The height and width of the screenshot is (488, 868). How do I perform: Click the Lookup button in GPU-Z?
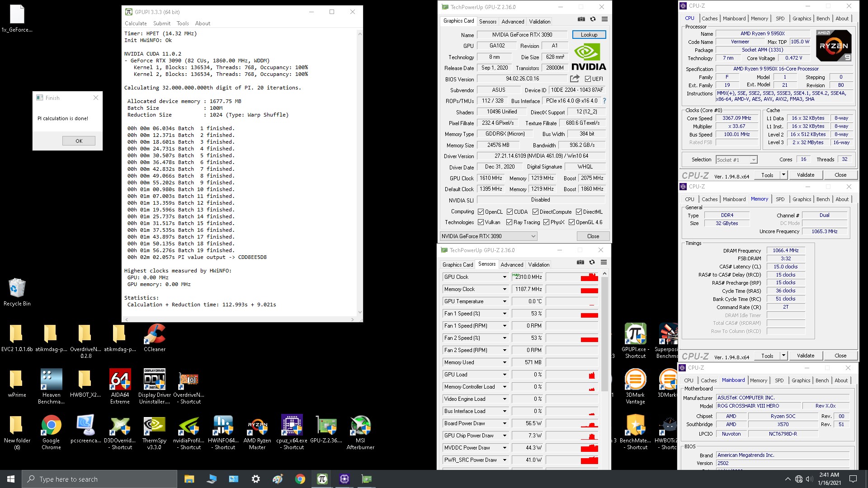[x=589, y=35]
